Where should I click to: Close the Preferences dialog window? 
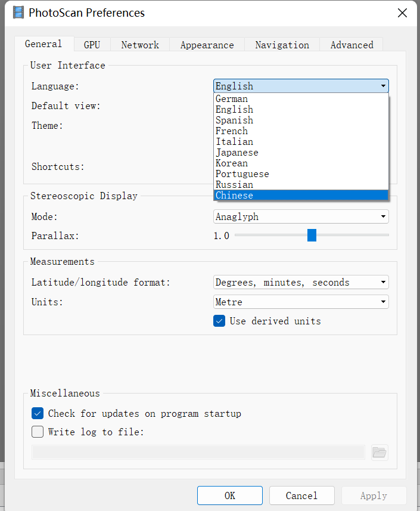(x=402, y=13)
